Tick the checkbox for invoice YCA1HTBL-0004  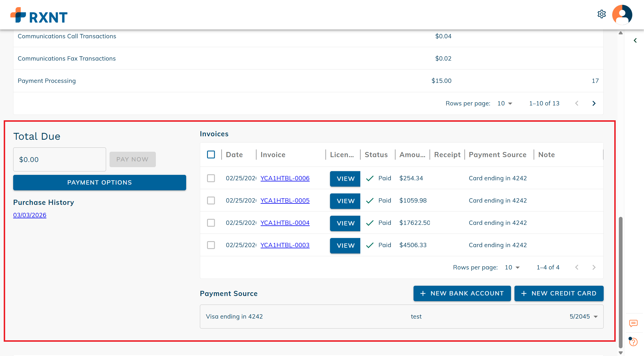(x=211, y=223)
